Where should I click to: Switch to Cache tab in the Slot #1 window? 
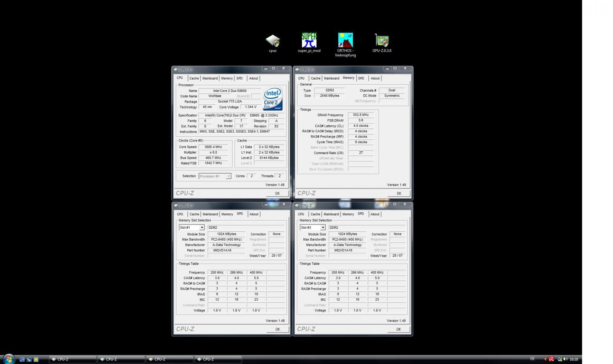tap(194, 214)
